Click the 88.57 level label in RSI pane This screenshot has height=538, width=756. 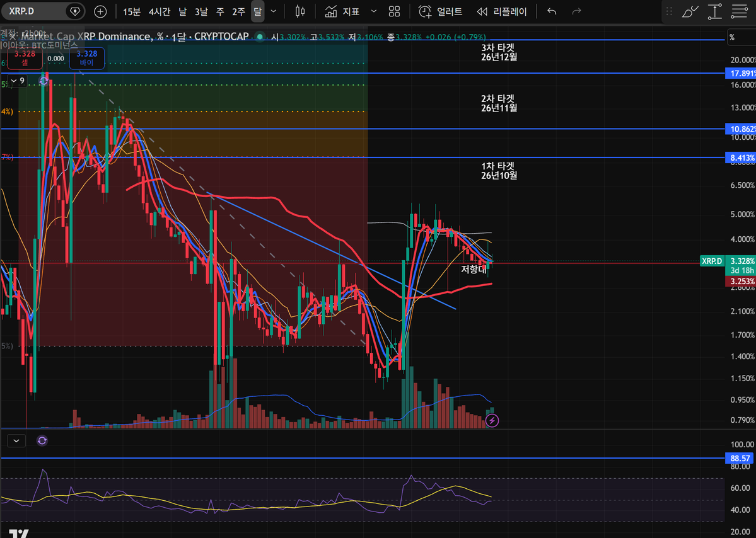(740, 458)
